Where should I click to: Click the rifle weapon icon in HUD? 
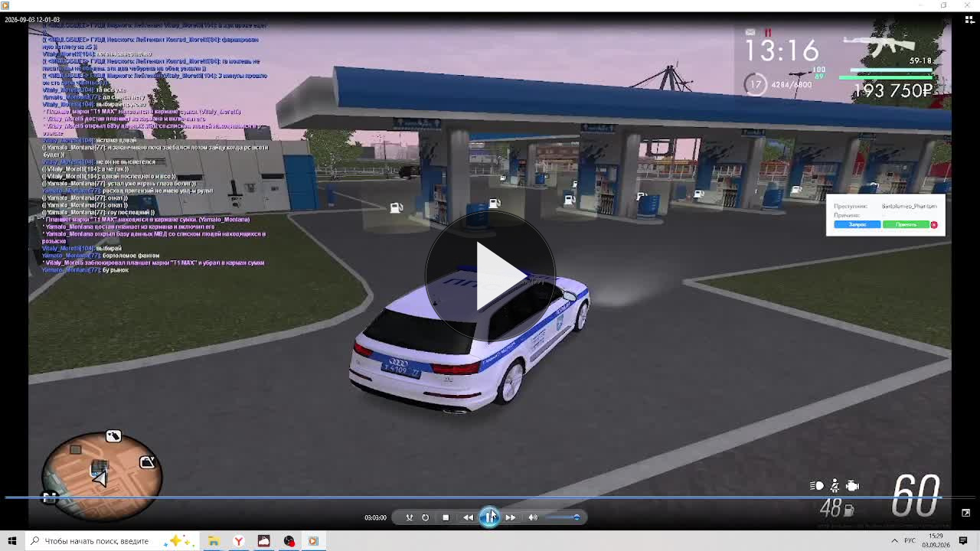(x=879, y=46)
